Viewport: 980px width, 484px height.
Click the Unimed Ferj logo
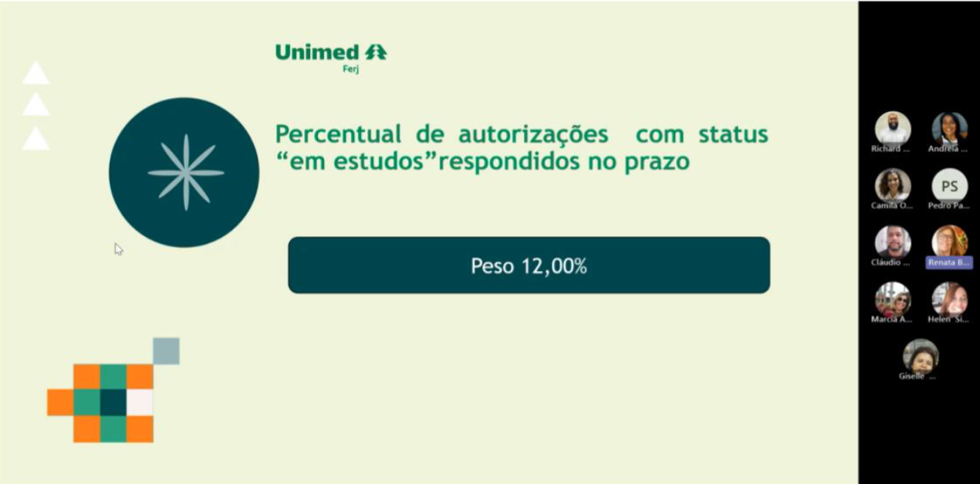[331, 56]
